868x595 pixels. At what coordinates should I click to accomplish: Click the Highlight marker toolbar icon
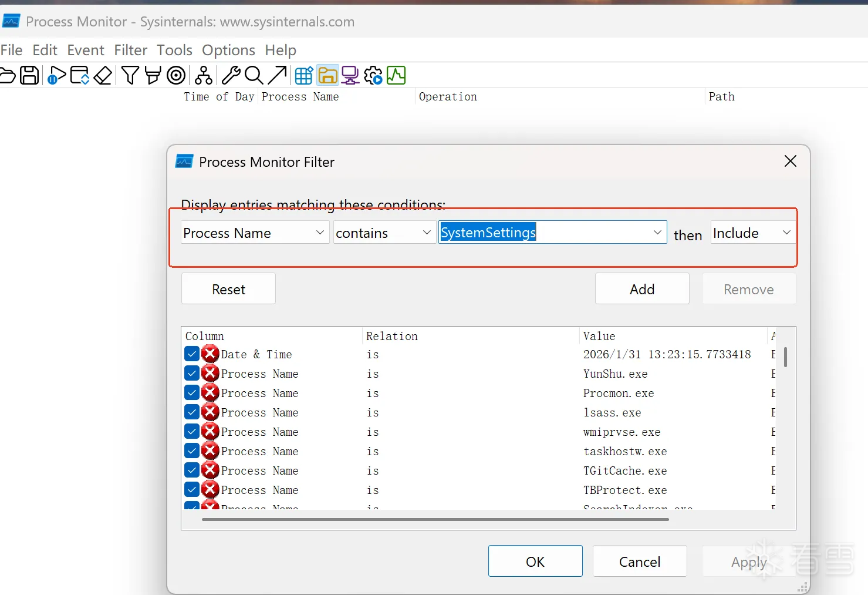[x=153, y=75]
